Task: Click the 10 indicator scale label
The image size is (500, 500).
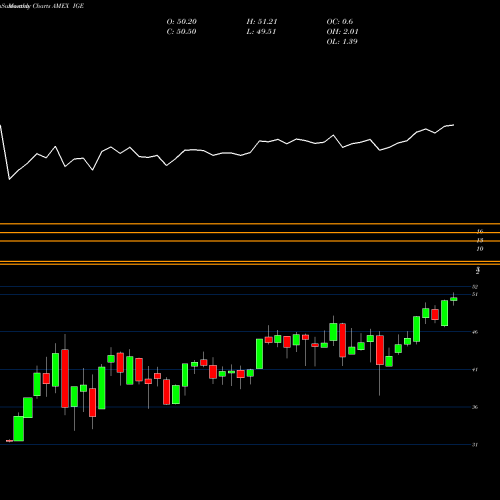Action: [x=480, y=249]
